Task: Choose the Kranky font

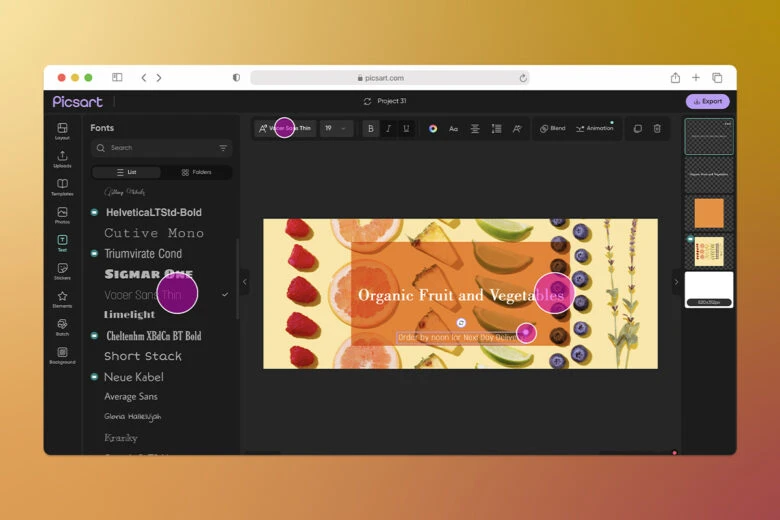Action: [x=120, y=438]
